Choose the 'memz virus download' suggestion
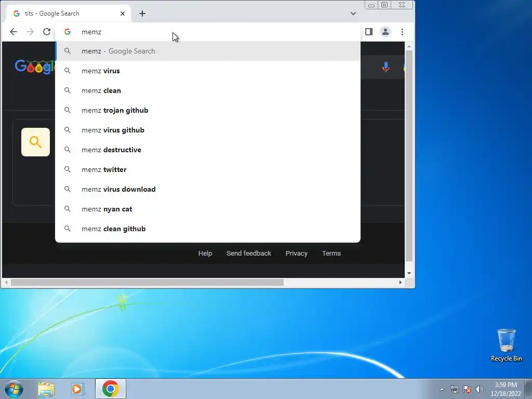Image resolution: width=532 pixels, height=399 pixels. coord(208,189)
